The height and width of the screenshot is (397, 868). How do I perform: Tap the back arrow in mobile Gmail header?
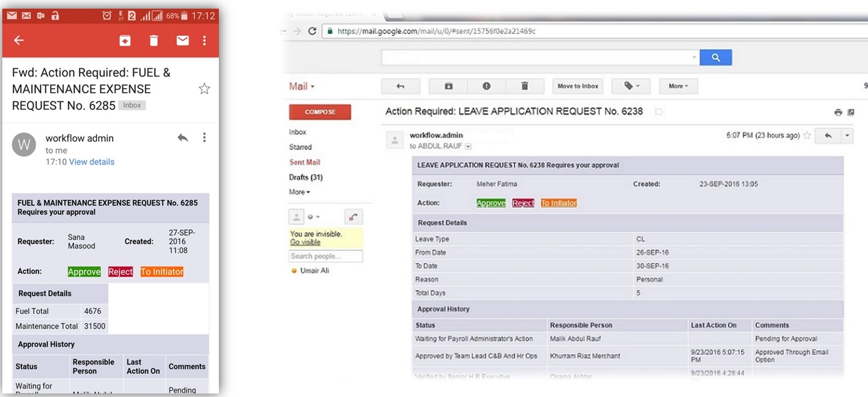pyautogui.click(x=19, y=40)
